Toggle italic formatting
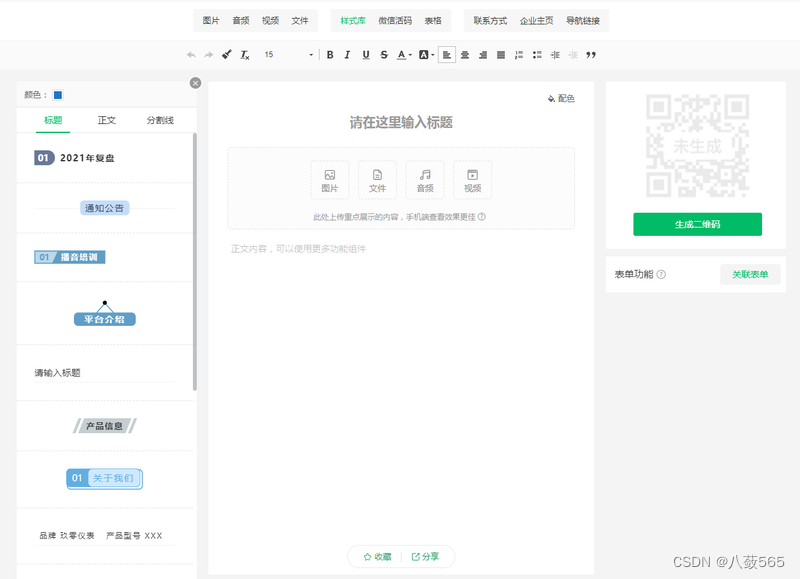The height and width of the screenshot is (579, 800). [347, 55]
